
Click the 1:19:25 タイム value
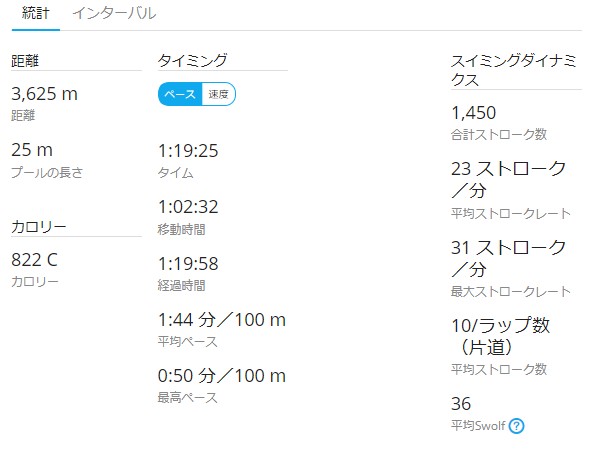tap(188, 151)
